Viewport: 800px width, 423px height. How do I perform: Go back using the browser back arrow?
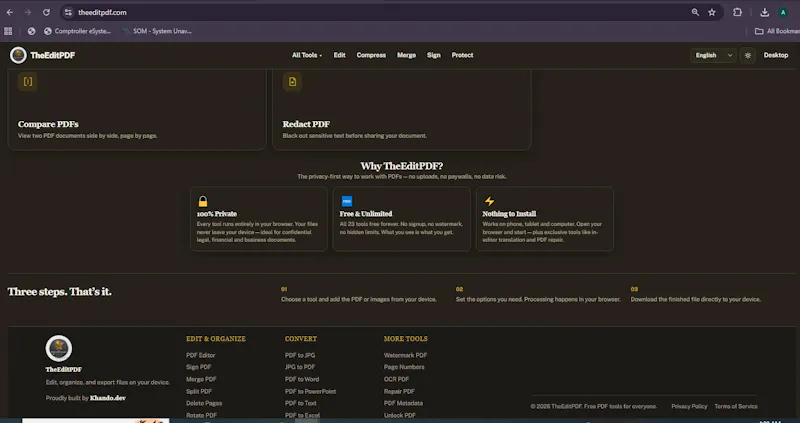tap(10, 12)
